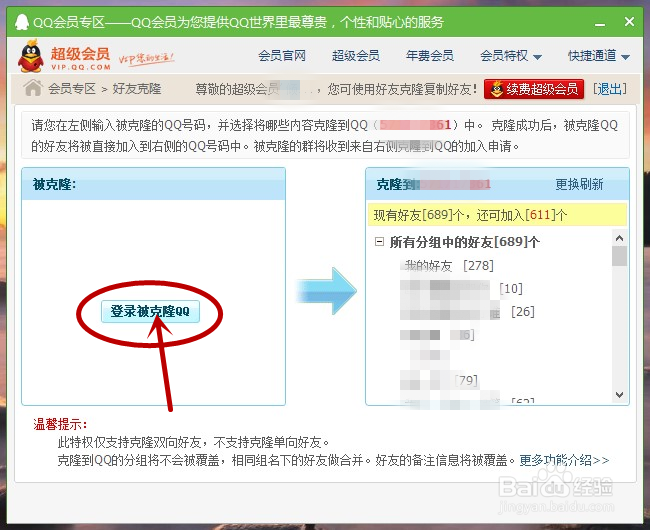Image resolution: width=650 pixels, height=530 pixels.
Task: Select 我的好友 [278] group
Action: pyautogui.click(x=449, y=265)
